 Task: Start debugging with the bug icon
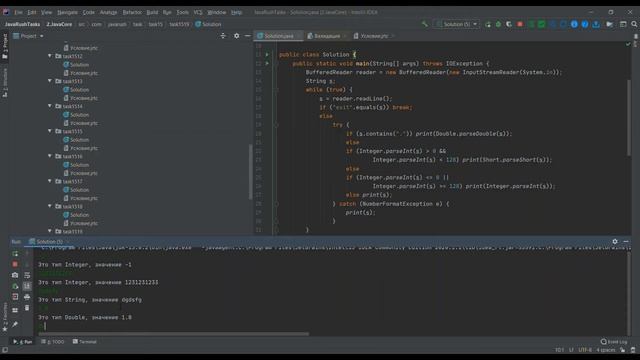click(498, 24)
